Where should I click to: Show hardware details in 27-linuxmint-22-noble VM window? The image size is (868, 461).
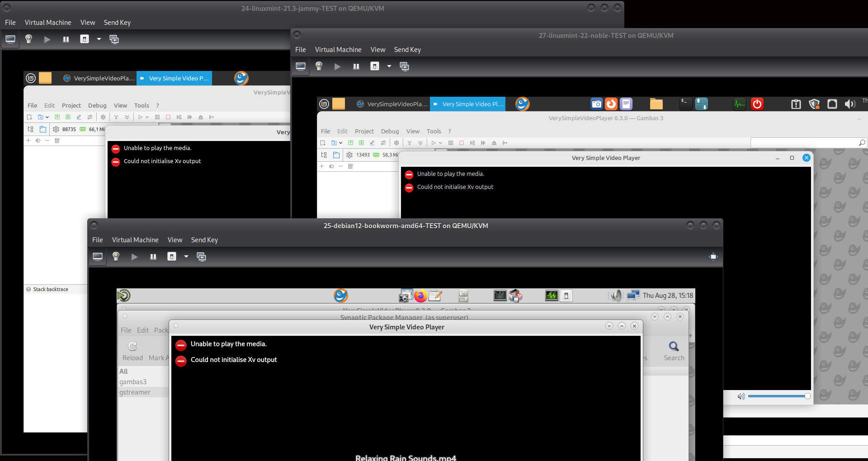coord(319,66)
